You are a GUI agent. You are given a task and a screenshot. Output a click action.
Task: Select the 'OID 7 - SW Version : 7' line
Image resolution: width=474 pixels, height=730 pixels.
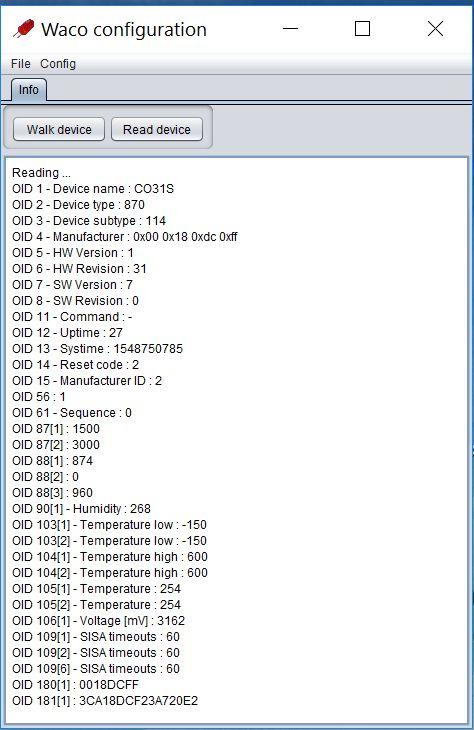[x=73, y=284]
